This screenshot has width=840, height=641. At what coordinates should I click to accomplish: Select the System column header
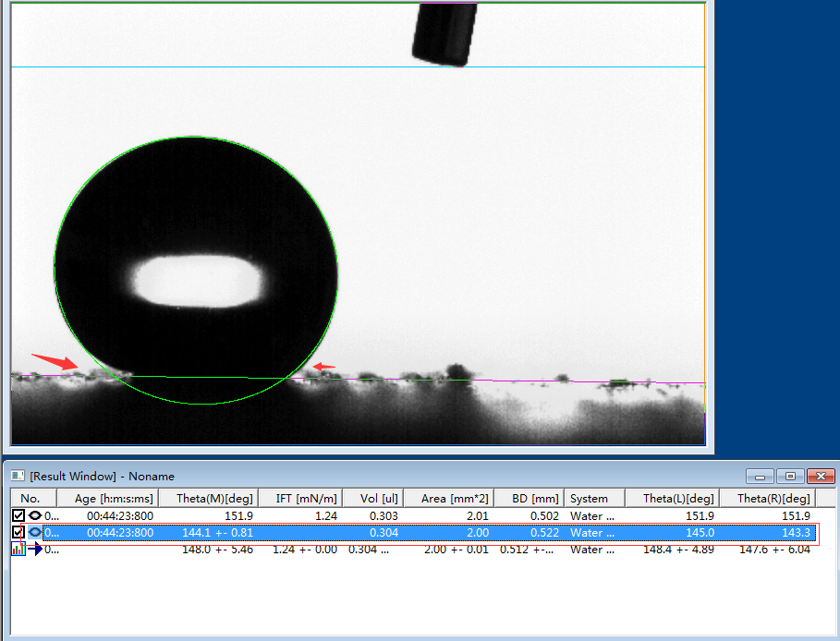[592, 498]
